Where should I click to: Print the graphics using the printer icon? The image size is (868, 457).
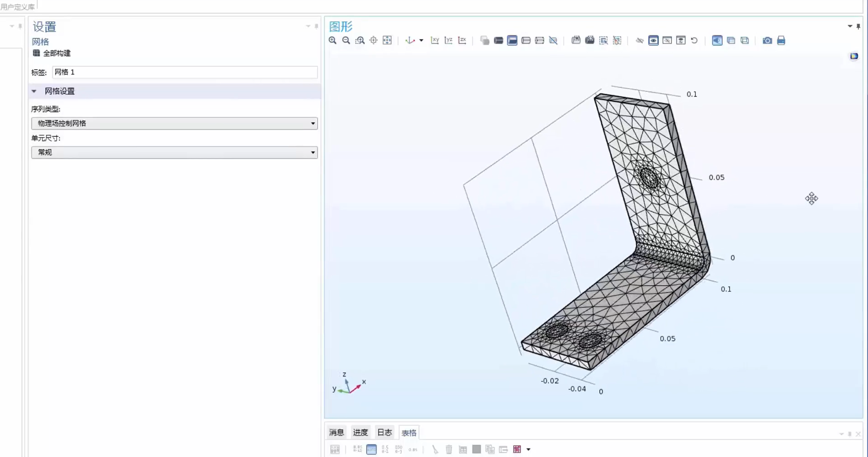[x=781, y=41]
